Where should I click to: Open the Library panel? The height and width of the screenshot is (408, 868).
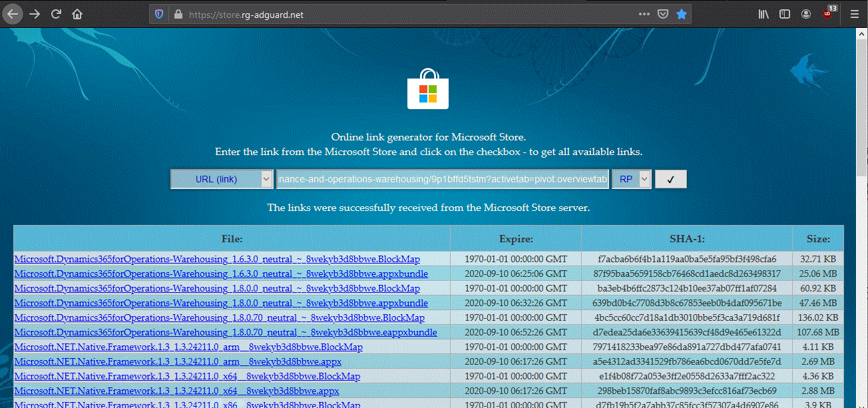pos(763,14)
